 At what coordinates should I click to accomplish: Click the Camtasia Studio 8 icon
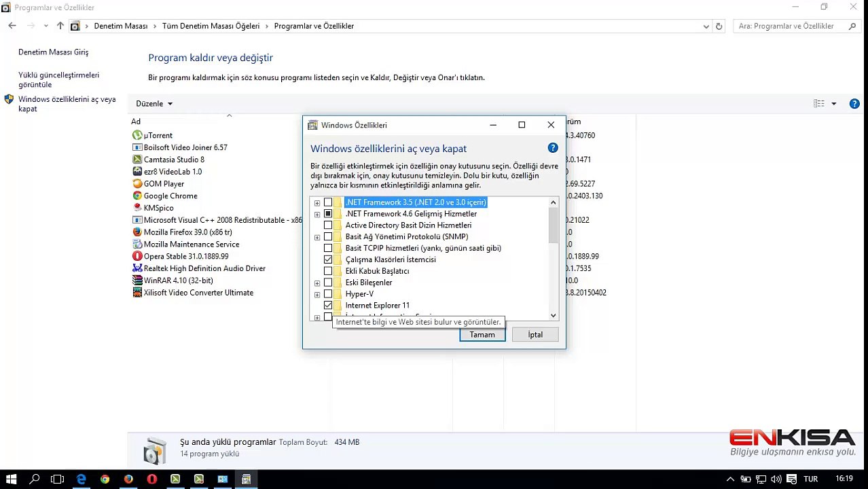(x=137, y=160)
